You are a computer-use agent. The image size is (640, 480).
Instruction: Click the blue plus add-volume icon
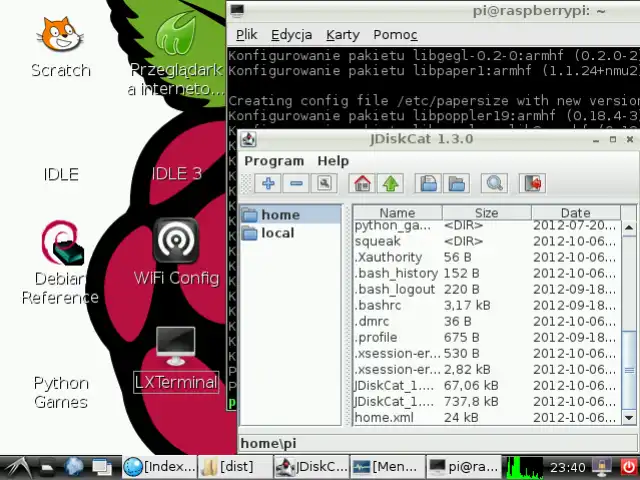pyautogui.click(x=268, y=183)
